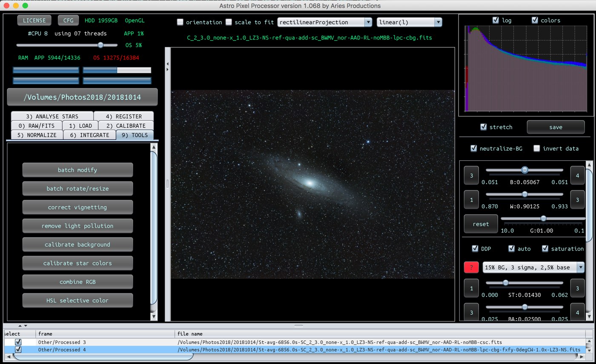
Task: Select the 9) TOOLS tab
Action: point(135,135)
